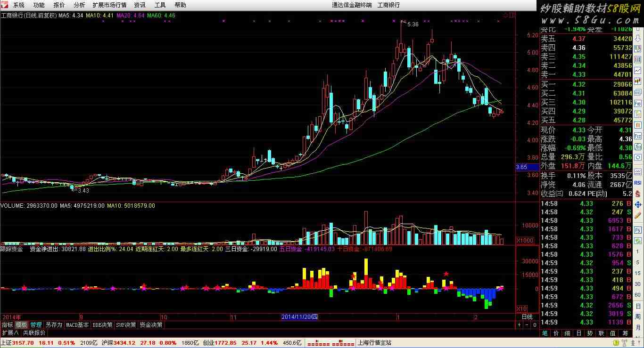Click the 创业 index value 1772.85
644x348 pixels.
(x=226, y=343)
